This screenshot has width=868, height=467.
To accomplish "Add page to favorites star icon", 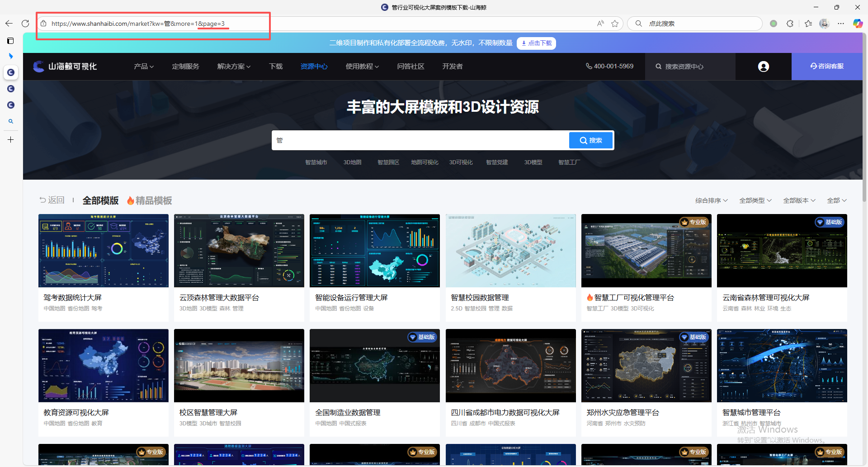I will pyautogui.click(x=615, y=24).
